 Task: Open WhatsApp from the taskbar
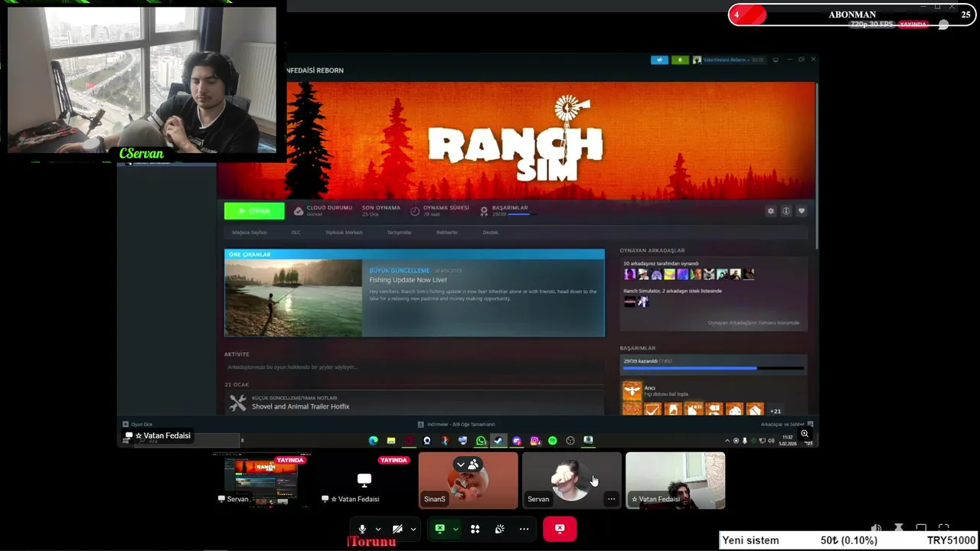click(x=481, y=441)
